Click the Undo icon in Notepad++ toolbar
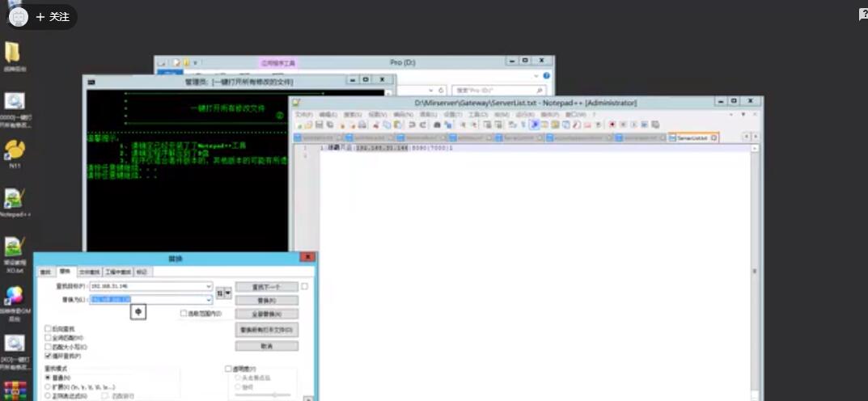Viewport: 868px width, 401px height. point(412,125)
